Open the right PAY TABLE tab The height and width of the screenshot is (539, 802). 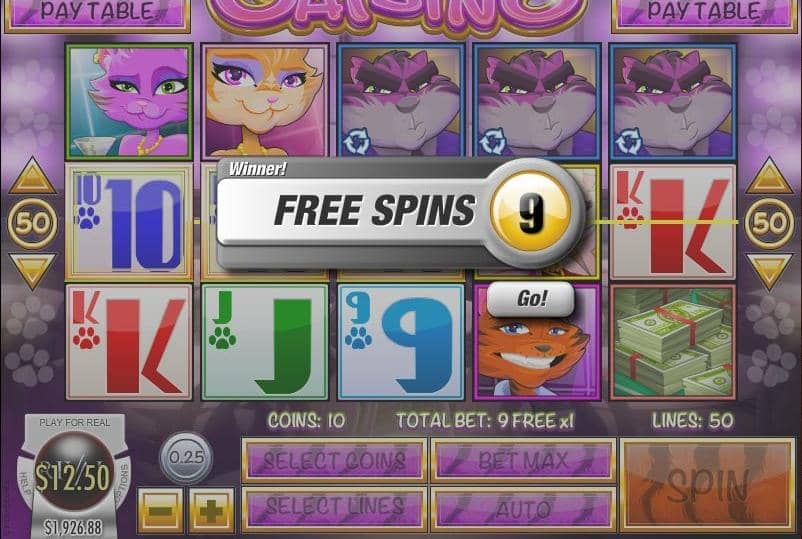(x=704, y=13)
